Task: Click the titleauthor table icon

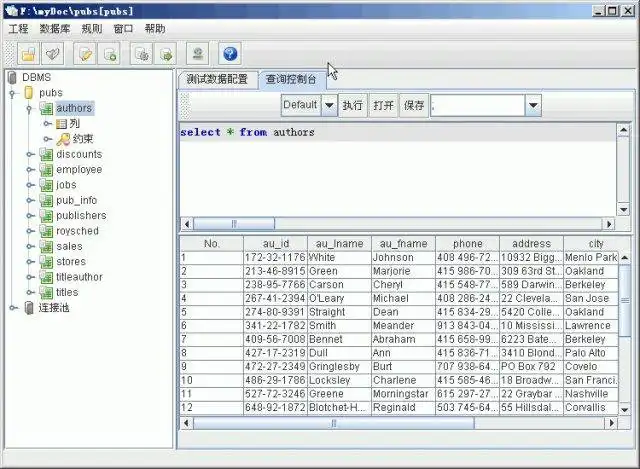Action: pos(46,277)
